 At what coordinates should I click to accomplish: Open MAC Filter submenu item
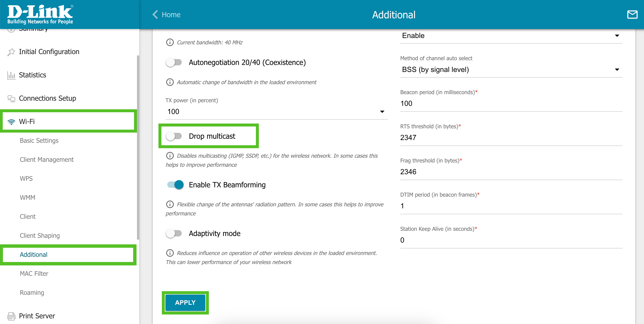click(34, 274)
